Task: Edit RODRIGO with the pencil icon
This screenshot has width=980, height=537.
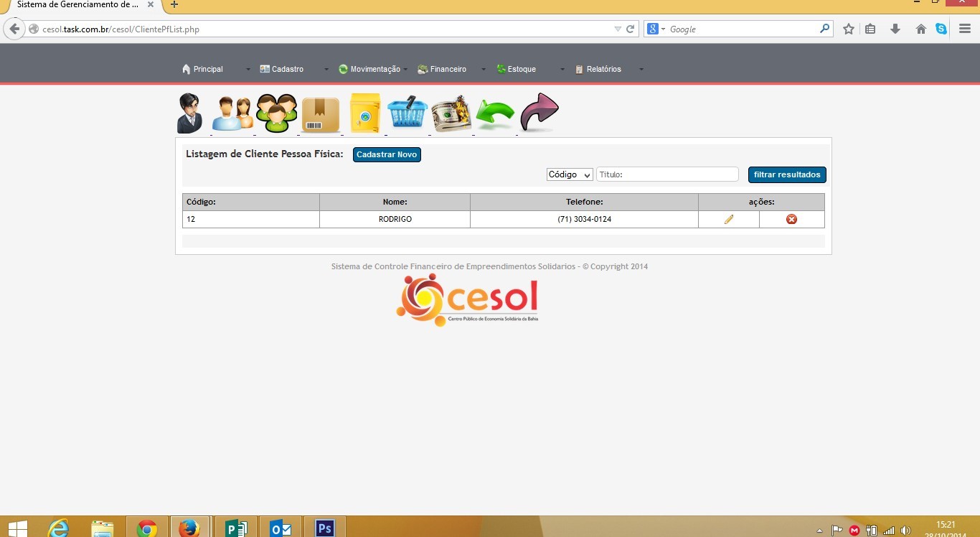Action: (729, 219)
